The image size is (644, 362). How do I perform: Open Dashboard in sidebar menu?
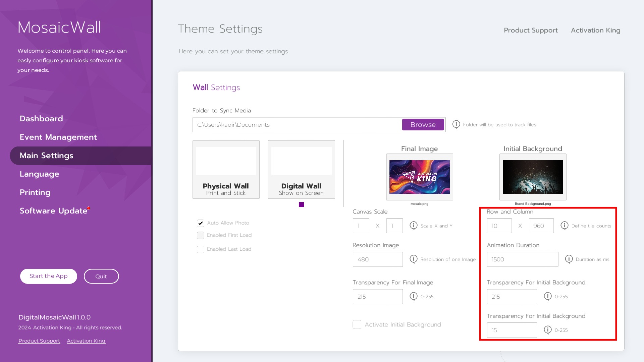click(41, 119)
